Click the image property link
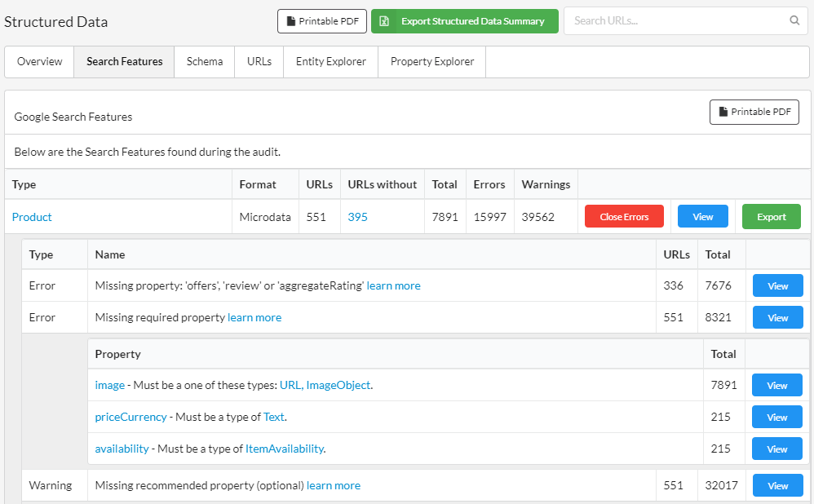This screenshot has height=504, width=814. pos(109,385)
